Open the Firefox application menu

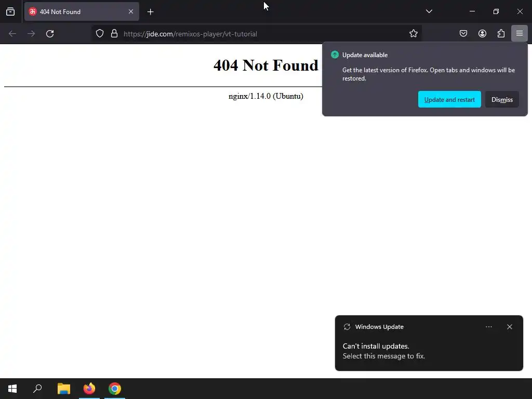(520, 33)
